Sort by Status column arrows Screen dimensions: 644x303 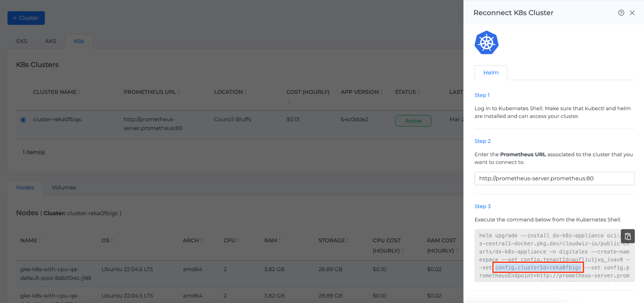(x=419, y=92)
